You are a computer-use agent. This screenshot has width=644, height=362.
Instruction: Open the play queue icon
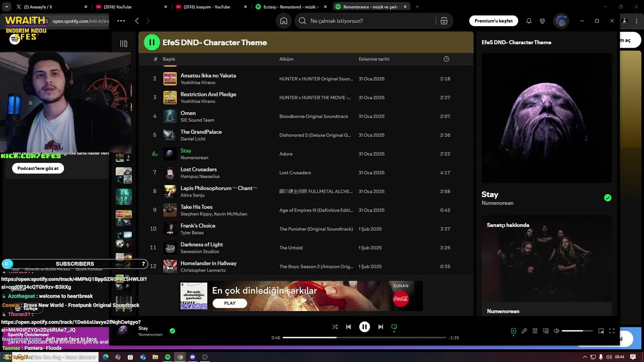(x=535, y=331)
